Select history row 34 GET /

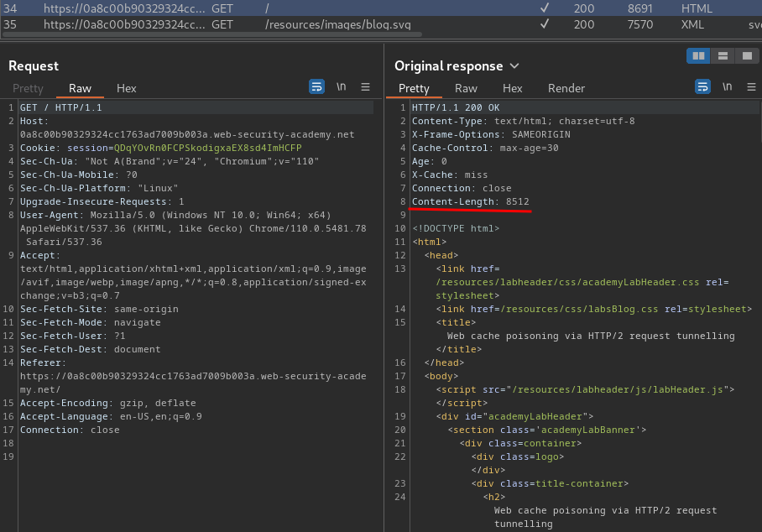click(x=381, y=8)
